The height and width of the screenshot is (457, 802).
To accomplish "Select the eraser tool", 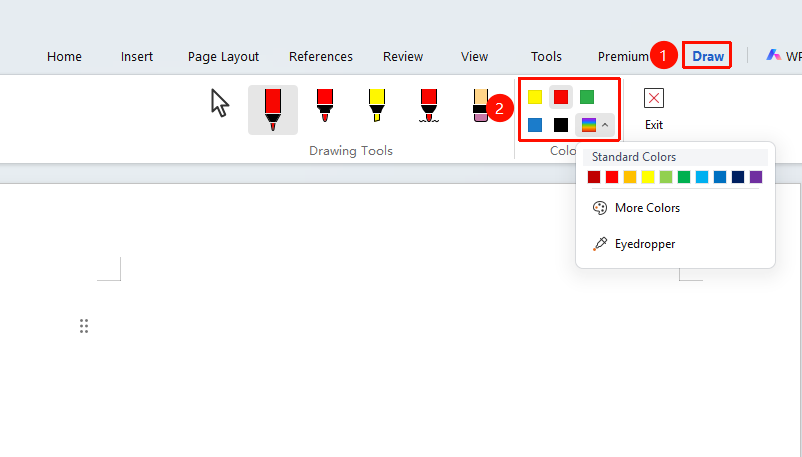I will coord(480,105).
